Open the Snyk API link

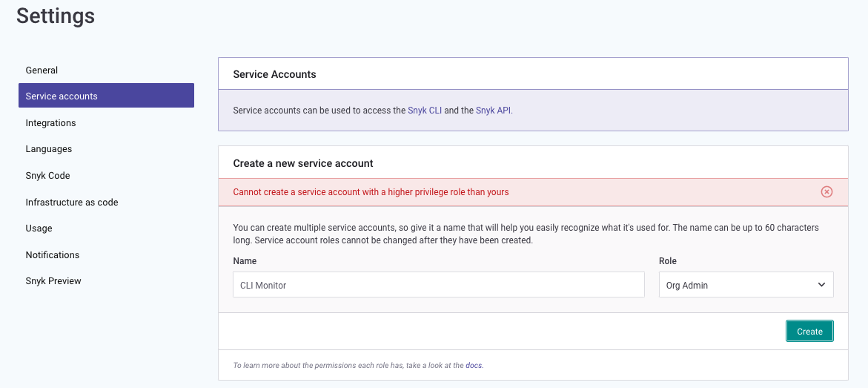click(x=493, y=111)
